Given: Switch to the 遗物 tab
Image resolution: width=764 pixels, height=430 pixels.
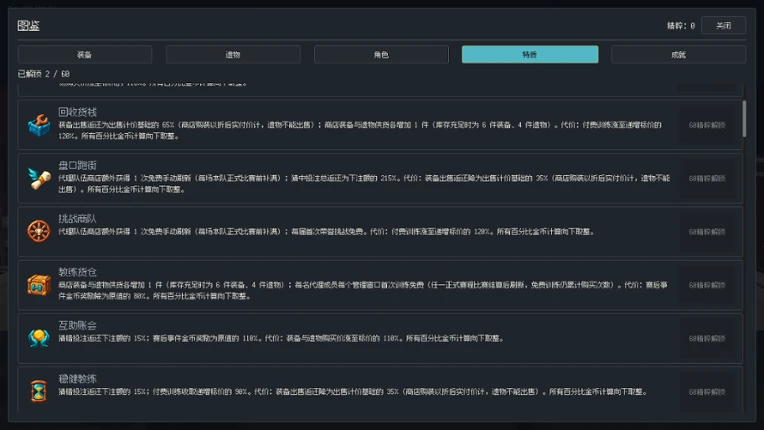Looking at the screenshot, I should point(233,55).
